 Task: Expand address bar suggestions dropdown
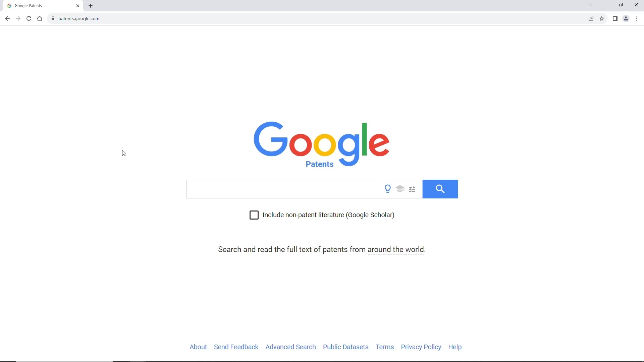590,5
